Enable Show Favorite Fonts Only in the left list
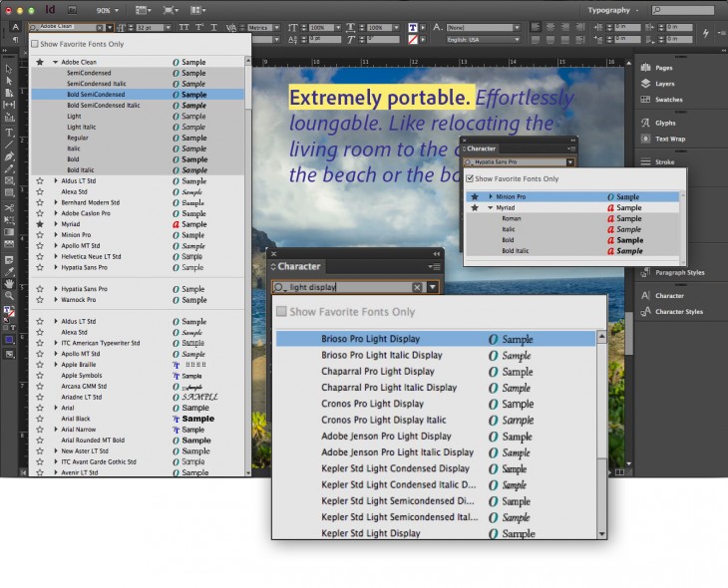The image size is (728, 588). [34, 44]
